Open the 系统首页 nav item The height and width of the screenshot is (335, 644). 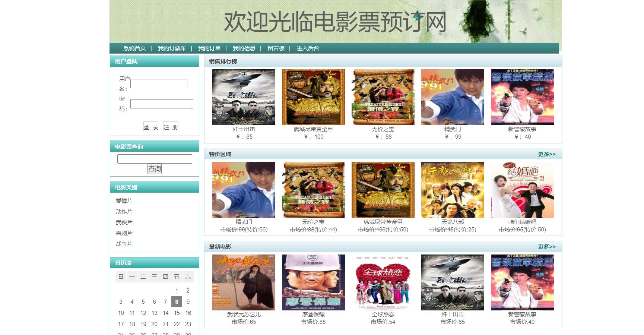pos(134,48)
